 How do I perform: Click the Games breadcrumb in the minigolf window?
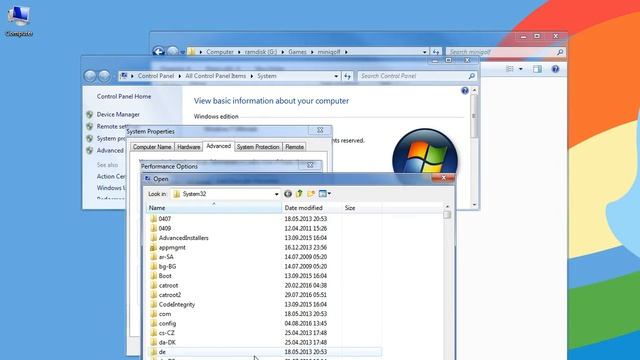297,52
